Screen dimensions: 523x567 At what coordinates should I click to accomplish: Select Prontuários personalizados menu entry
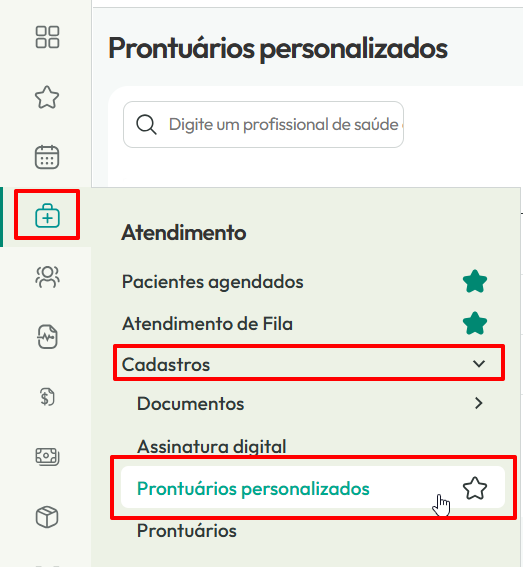pos(253,489)
